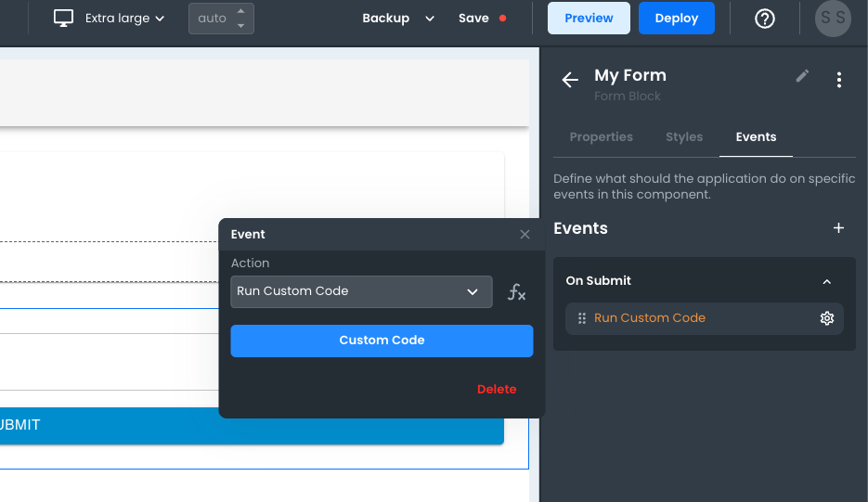Add a new event with the plus icon

click(838, 228)
